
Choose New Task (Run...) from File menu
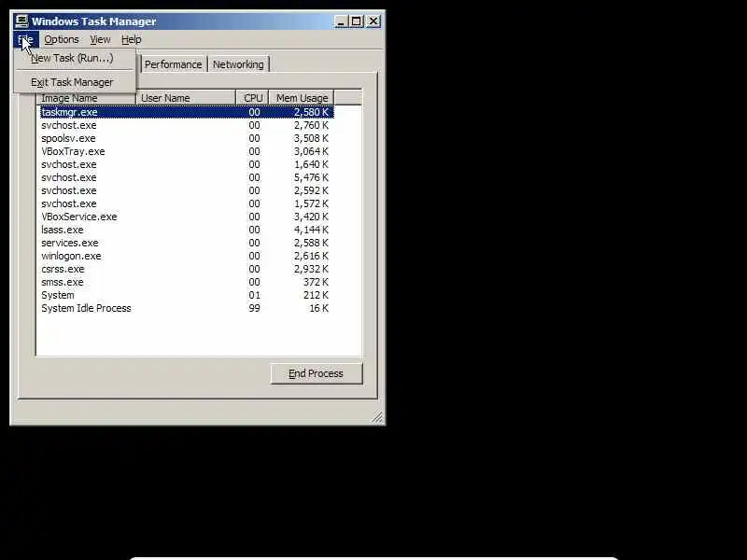coord(75,58)
